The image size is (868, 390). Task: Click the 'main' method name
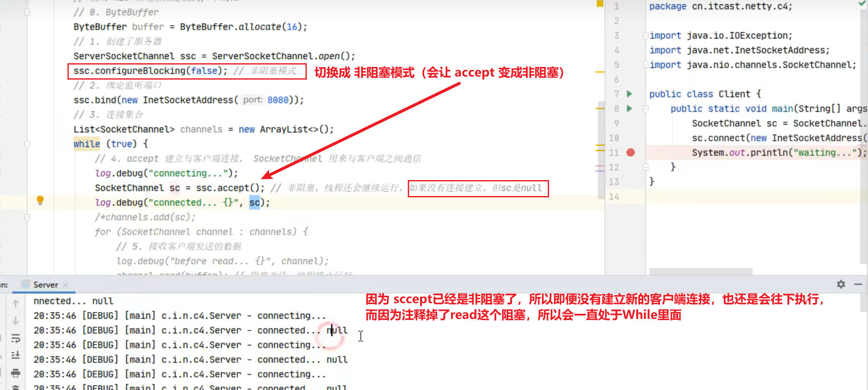(x=782, y=108)
